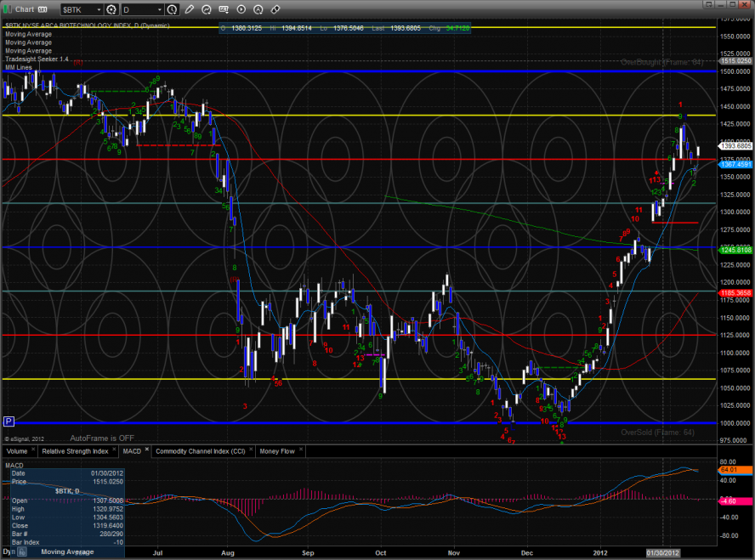Click the third Moving Average study label
This screenshot has width=755, height=560.
pos(28,50)
